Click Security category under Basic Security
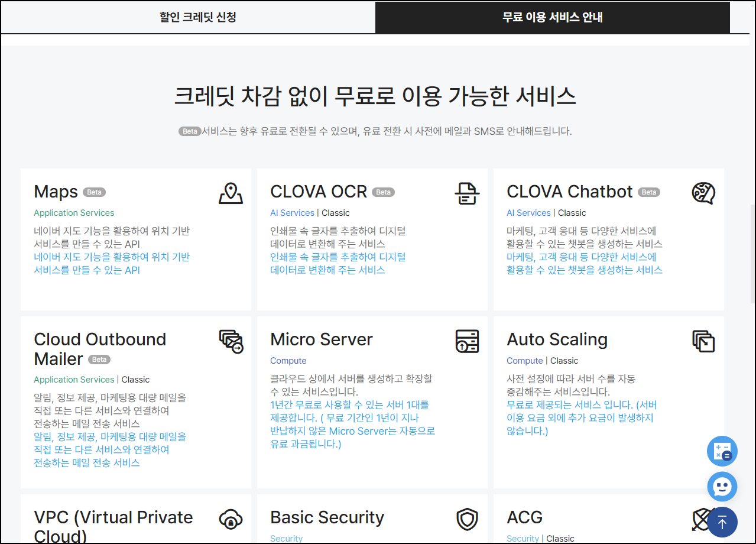The image size is (756, 544). pyautogui.click(x=286, y=539)
